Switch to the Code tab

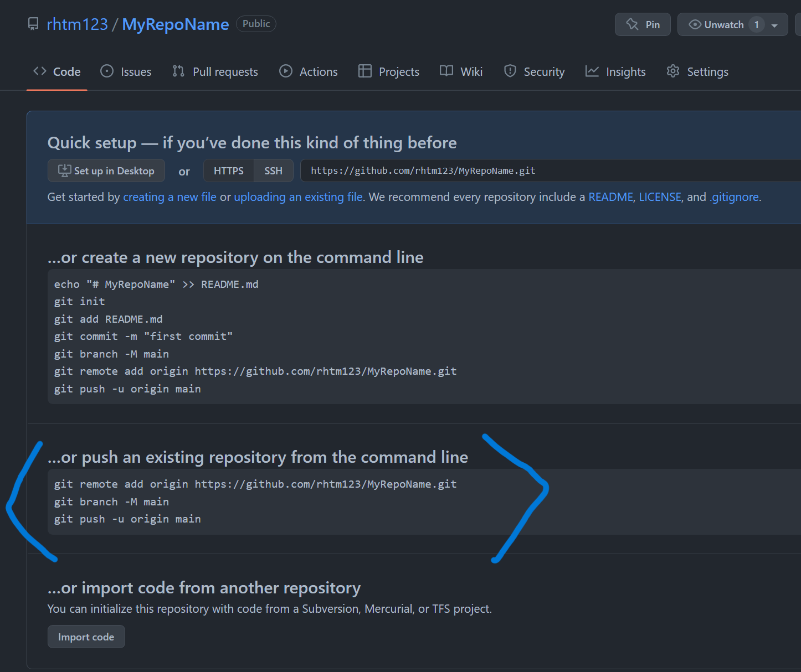point(57,72)
